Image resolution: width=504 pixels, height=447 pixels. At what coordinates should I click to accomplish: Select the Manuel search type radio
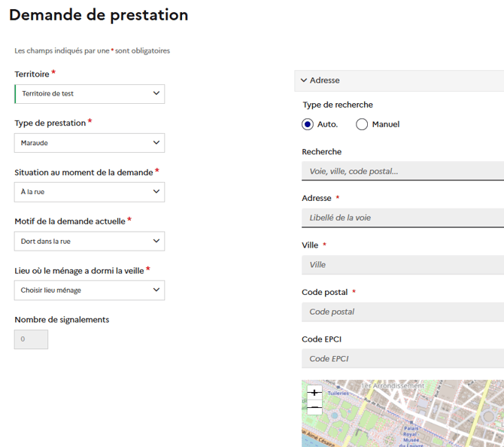click(362, 124)
